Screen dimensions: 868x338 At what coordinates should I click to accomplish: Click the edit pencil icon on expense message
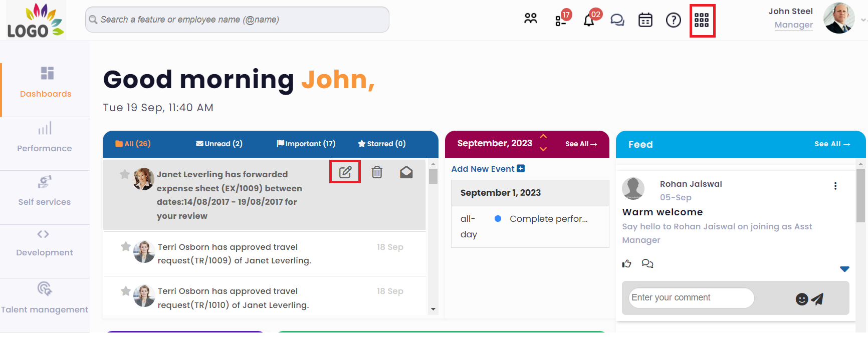[345, 172]
